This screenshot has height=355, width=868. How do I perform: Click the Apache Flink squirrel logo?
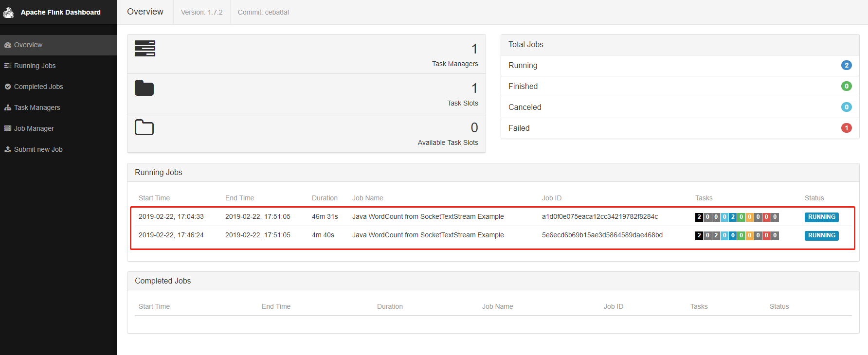coord(8,12)
